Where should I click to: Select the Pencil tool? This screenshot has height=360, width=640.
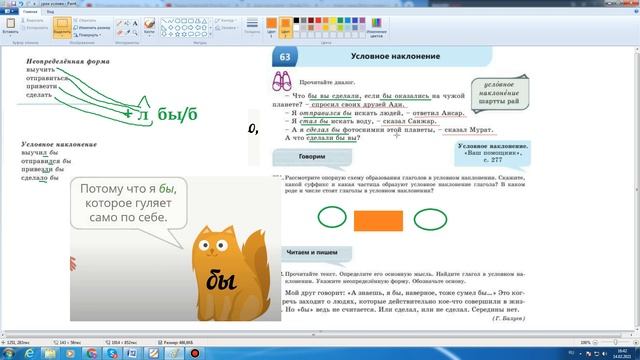(x=120, y=23)
